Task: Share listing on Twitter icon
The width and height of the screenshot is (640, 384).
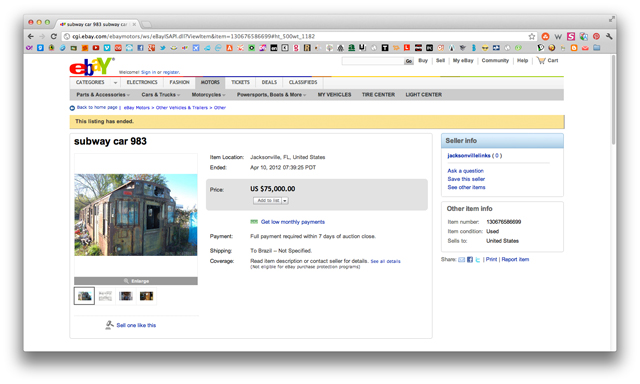Action: click(478, 260)
